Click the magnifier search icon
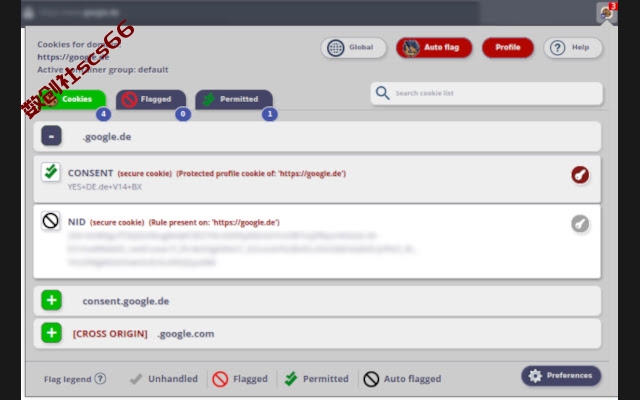The height and width of the screenshot is (400, 640). [x=382, y=93]
